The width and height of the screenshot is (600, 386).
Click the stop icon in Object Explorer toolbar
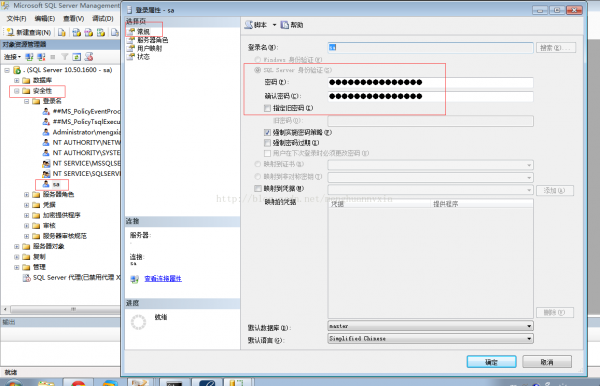click(53, 57)
